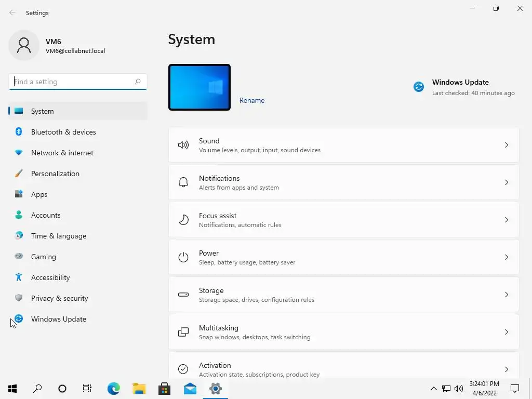Image resolution: width=532 pixels, height=399 pixels.
Task: Click the taskbar search magnifier
Action: click(37, 389)
